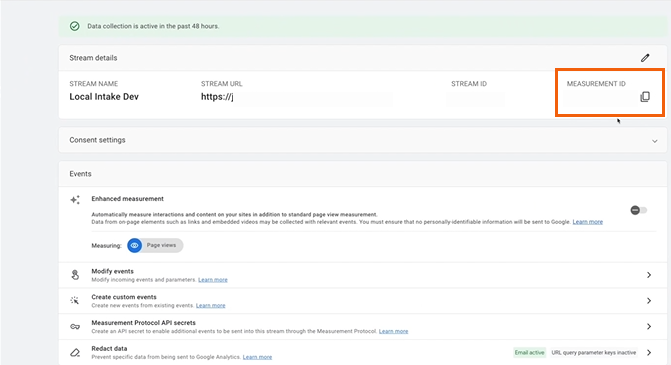Click the green checkmark data collection icon

(74, 26)
